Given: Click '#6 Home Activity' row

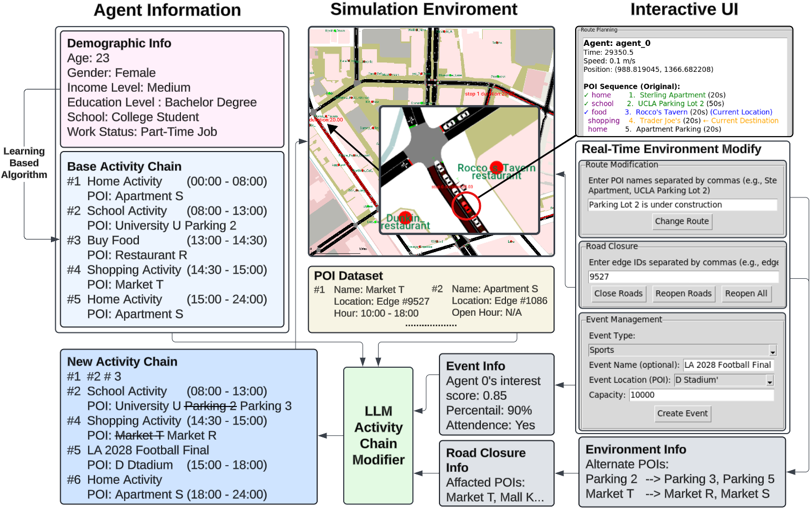Looking at the screenshot, I should [x=115, y=480].
